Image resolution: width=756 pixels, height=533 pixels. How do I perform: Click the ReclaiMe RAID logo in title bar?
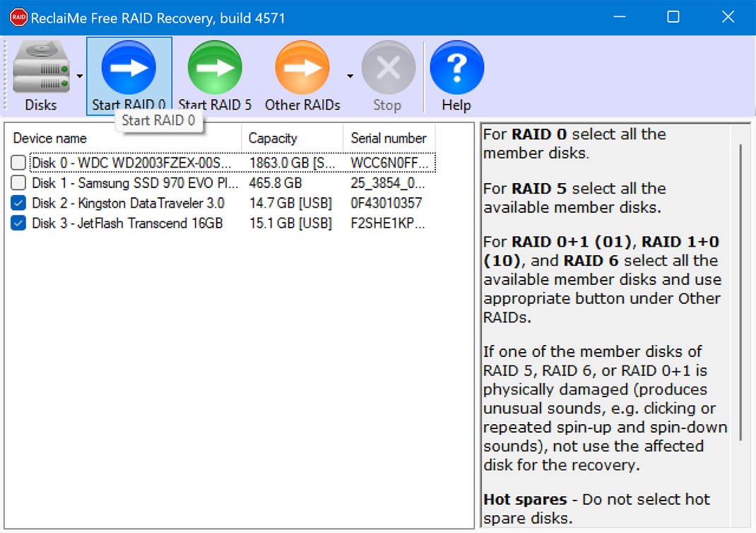click(x=18, y=18)
